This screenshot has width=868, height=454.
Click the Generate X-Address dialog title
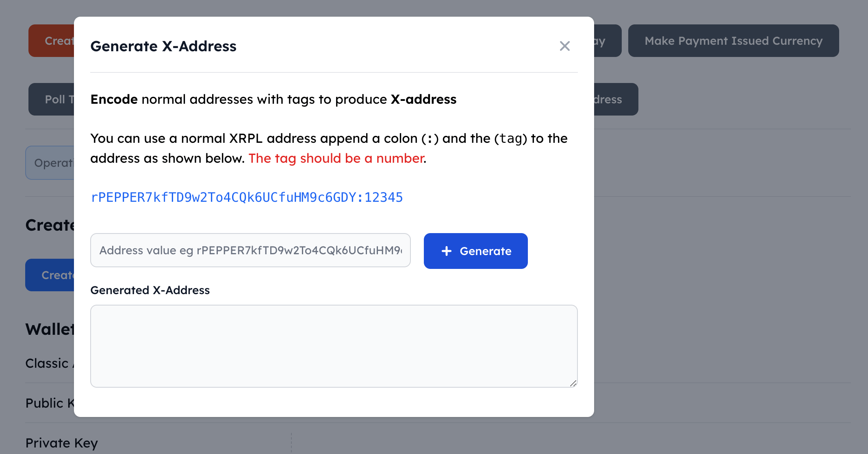163,46
